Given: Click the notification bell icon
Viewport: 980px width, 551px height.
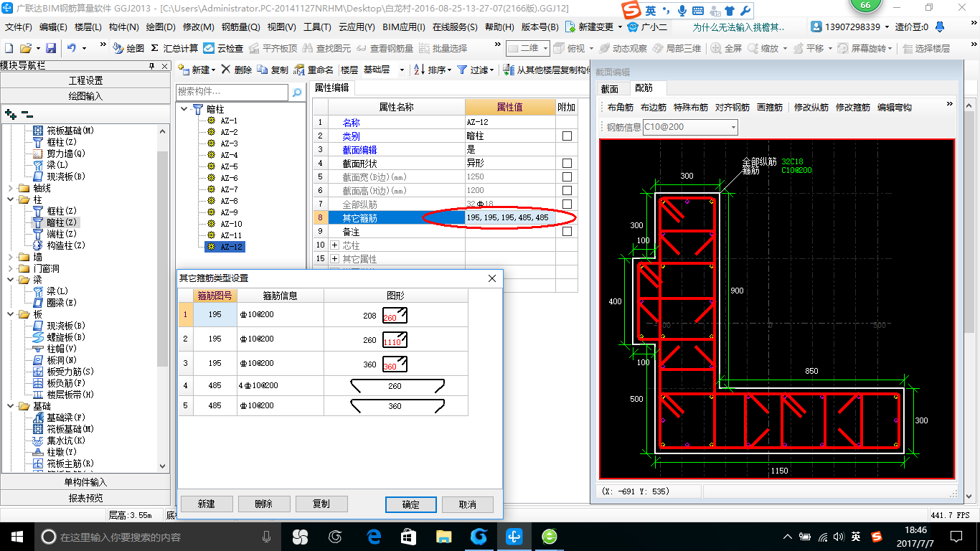Looking at the screenshot, I should pyautogui.click(x=941, y=27).
